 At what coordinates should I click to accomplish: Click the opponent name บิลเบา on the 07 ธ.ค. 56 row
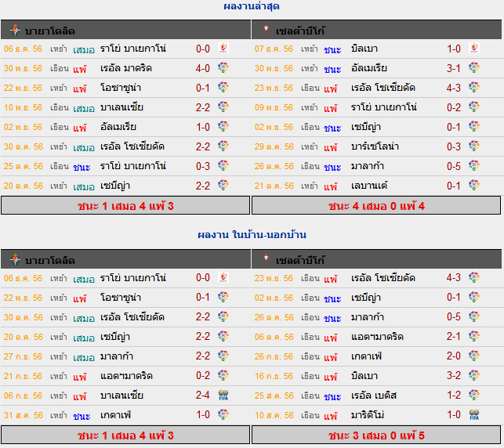coord(364,49)
